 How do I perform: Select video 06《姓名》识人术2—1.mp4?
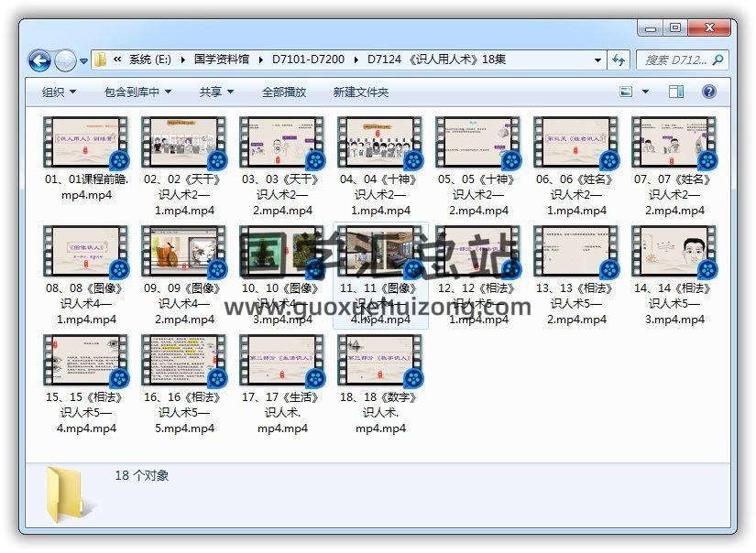coord(576,167)
